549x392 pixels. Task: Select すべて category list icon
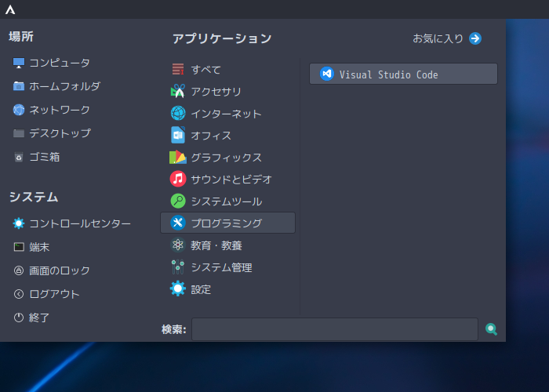[x=178, y=69]
